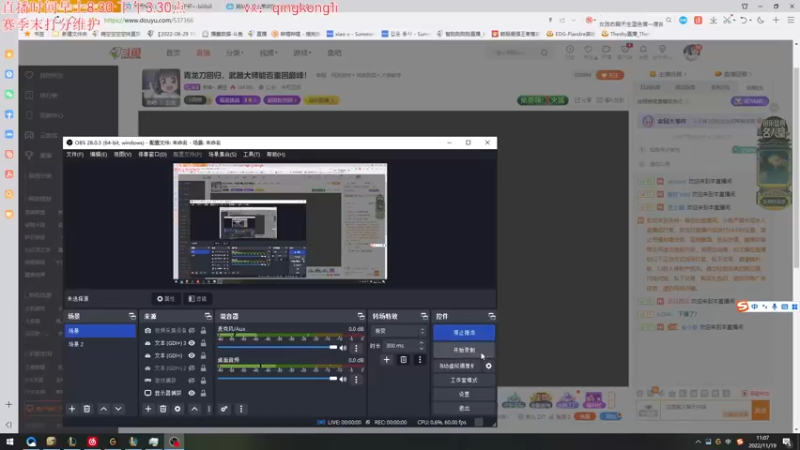The width and height of the screenshot is (800, 450).
Task: Open the 编辑(E) menu in OBS
Action: (x=98, y=154)
